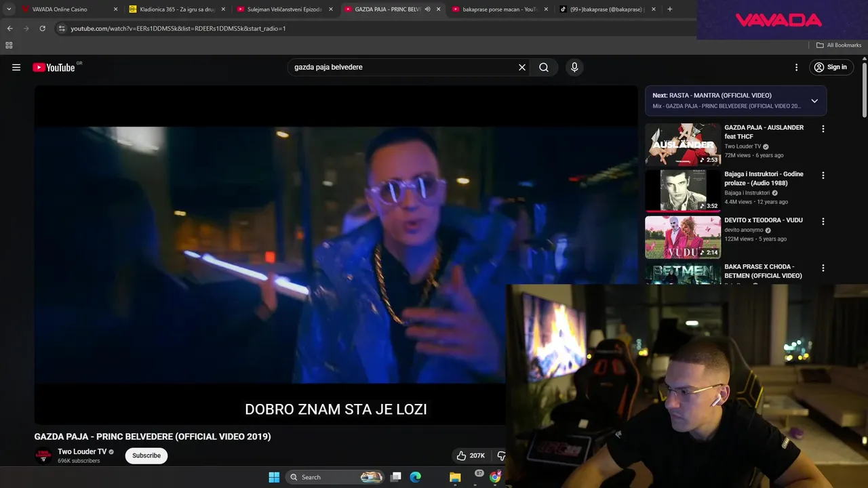This screenshot has width=868, height=488.
Task: Clear the 'gazda paja belvedere' search text
Action: point(522,67)
